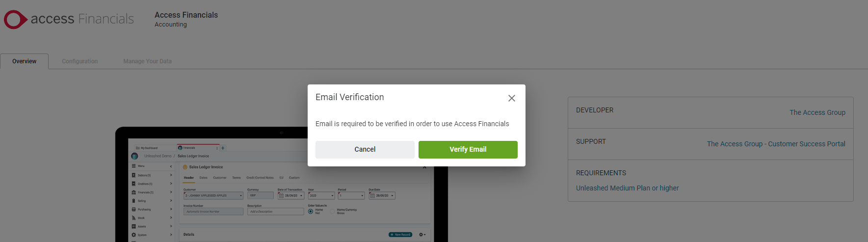Cancel the email verification prompt

click(x=365, y=150)
